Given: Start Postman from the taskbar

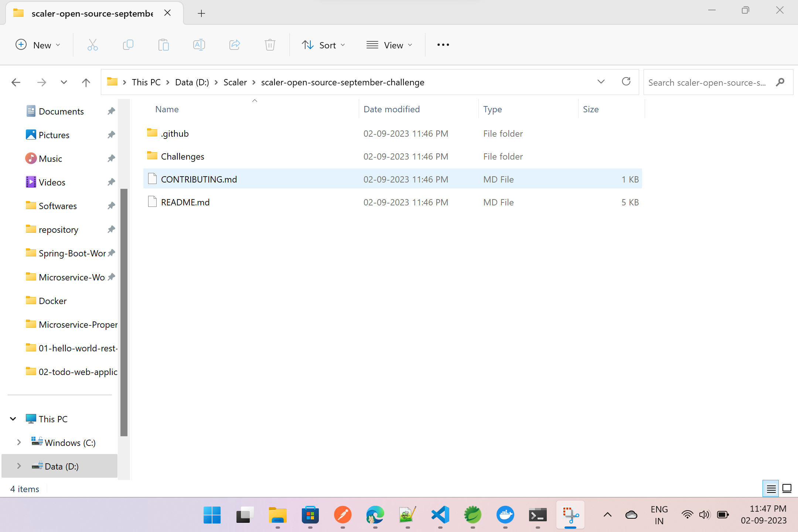Looking at the screenshot, I should tap(342, 515).
